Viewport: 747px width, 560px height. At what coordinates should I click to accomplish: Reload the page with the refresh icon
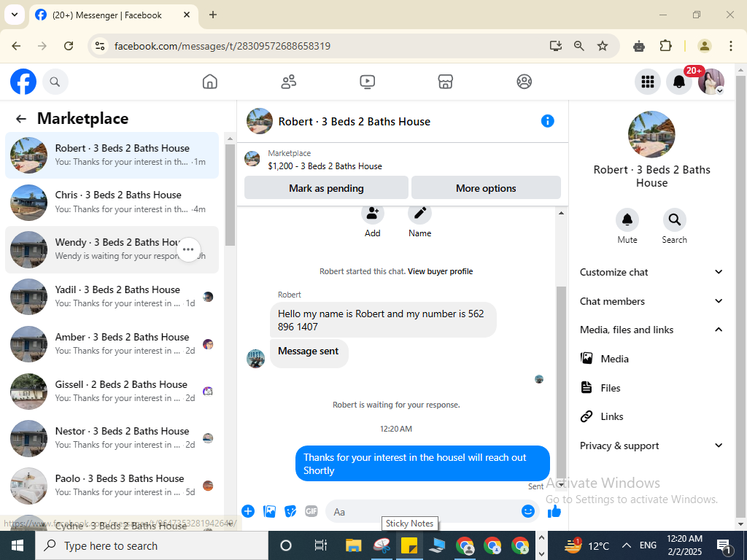[x=69, y=46]
